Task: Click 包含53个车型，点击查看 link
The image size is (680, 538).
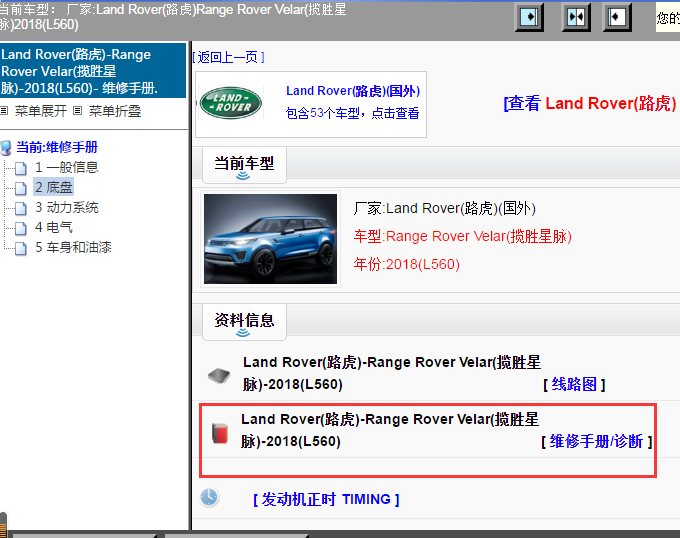Action: coord(352,113)
